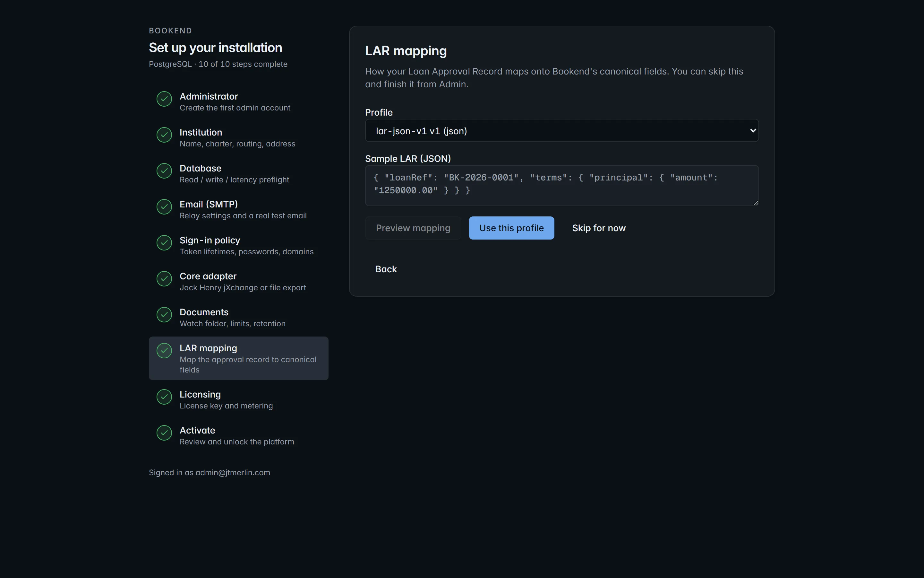
Task: Open the Sign-in policy step
Action: (238, 246)
